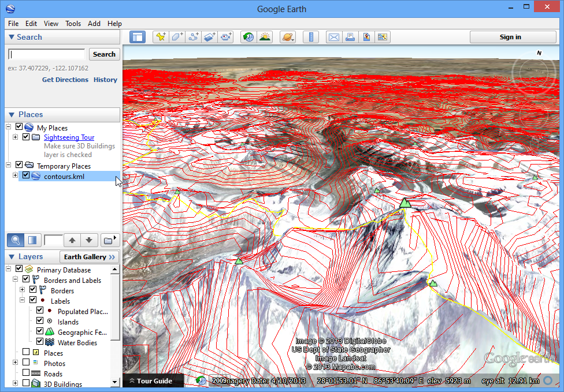Toggle sunlight across the landscape
Screen dimensions: 564x392
click(265, 37)
